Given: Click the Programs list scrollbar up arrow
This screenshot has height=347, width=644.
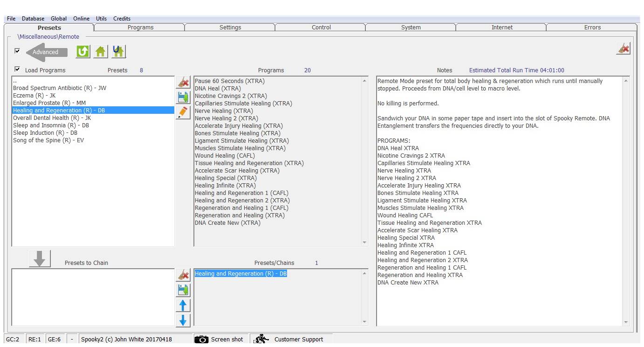Looking at the screenshot, I should tap(365, 81).
